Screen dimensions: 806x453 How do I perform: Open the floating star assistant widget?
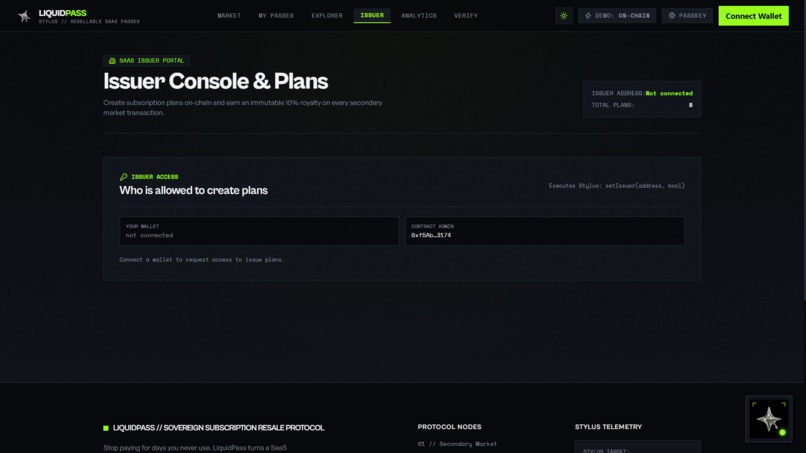769,419
